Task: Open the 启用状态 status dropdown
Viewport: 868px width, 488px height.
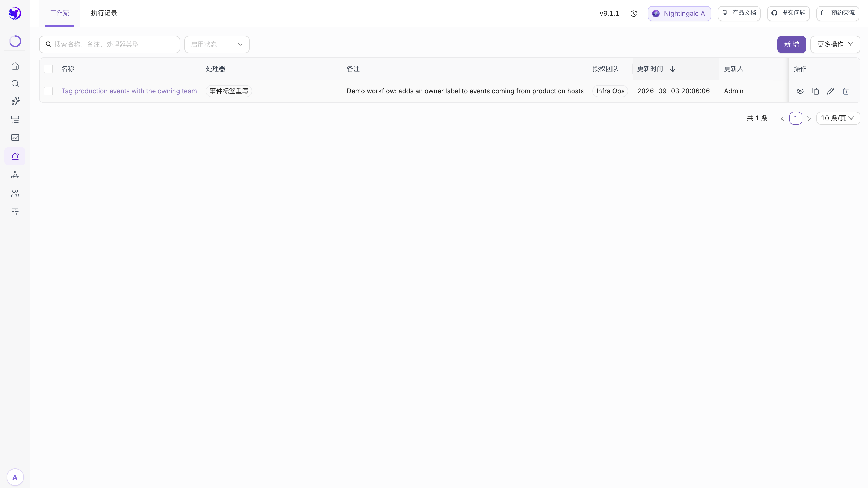Action: (x=217, y=44)
